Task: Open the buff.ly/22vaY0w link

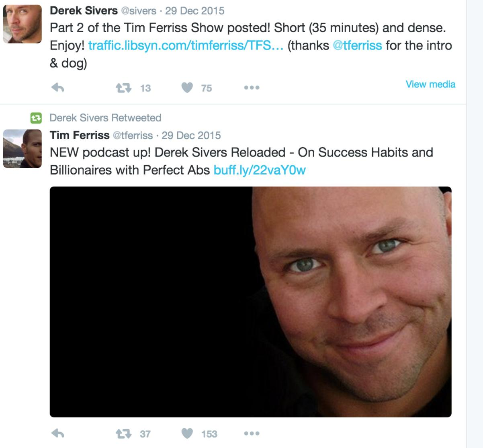Action: (260, 170)
